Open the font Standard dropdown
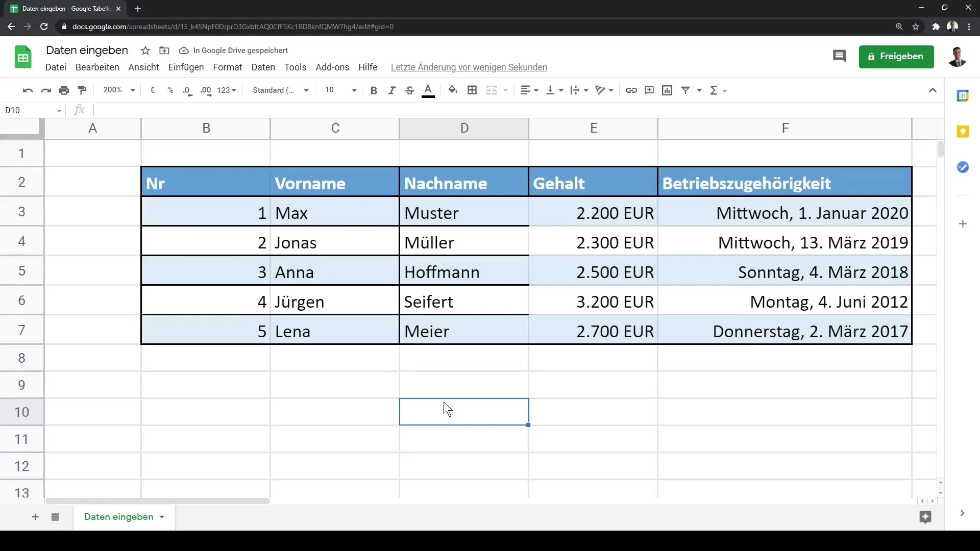 [281, 90]
